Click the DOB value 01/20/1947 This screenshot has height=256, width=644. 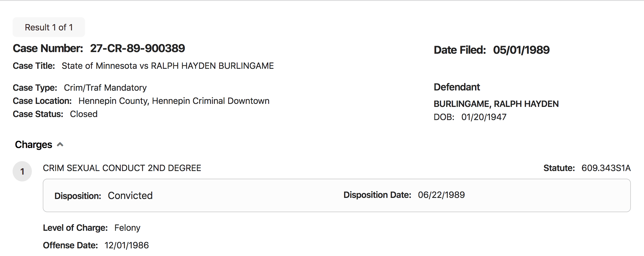484,117
